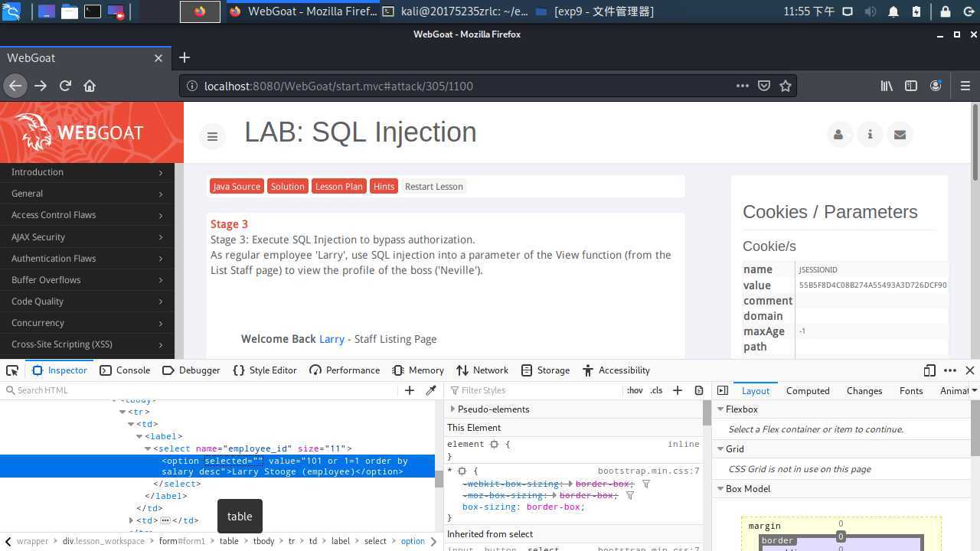Open page actions three-dot menu in URL bar
Image resolution: width=980 pixels, height=551 pixels.
tap(742, 86)
